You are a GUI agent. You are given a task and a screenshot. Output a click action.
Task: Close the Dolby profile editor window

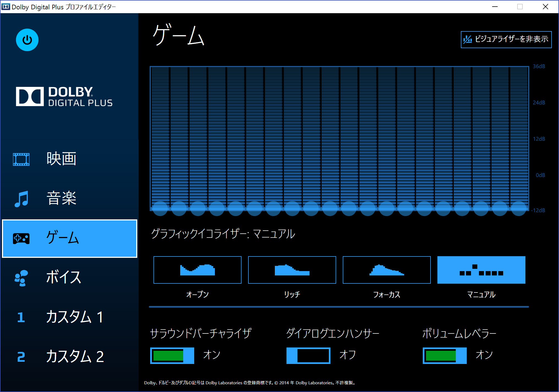pos(545,7)
